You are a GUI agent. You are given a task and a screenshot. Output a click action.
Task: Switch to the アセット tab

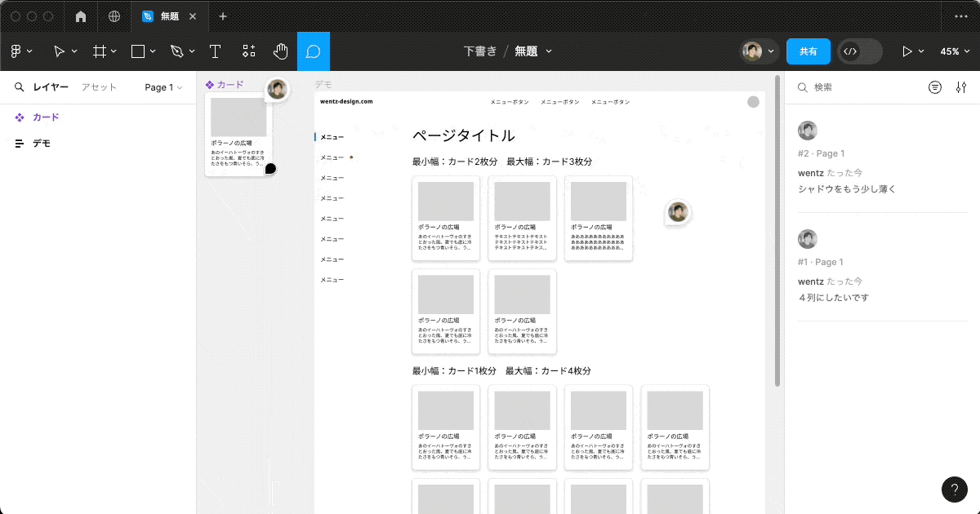tap(99, 86)
